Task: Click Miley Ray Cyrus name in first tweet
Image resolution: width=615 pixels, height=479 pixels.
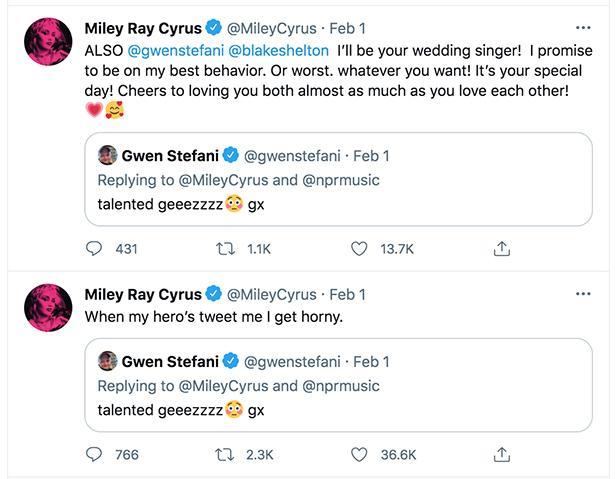Action: pos(143,28)
